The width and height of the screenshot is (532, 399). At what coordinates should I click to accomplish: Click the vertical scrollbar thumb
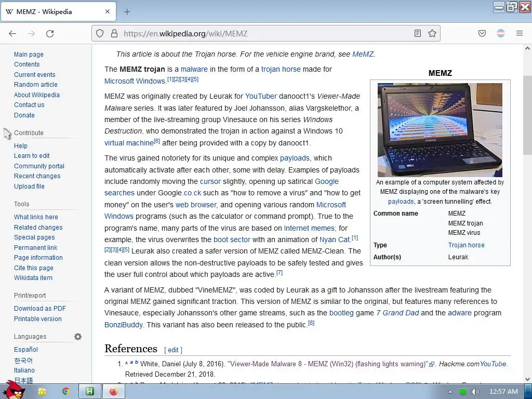pyautogui.click(x=528, y=115)
